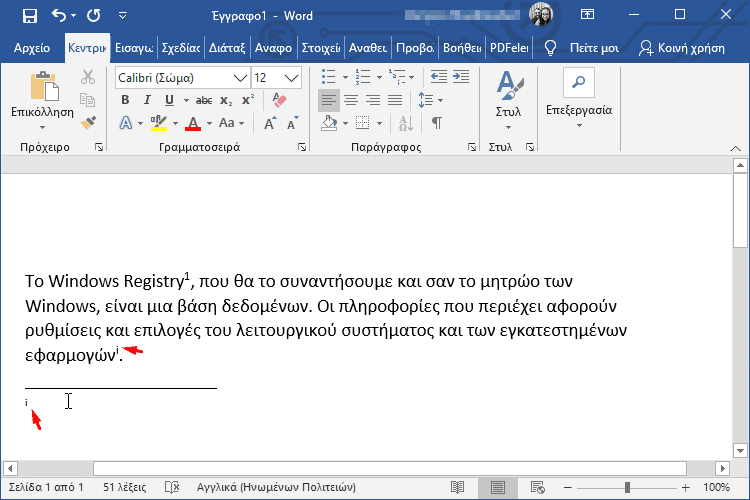Toggle strikethrough formatting
This screenshot has width=750, height=500.
(204, 100)
